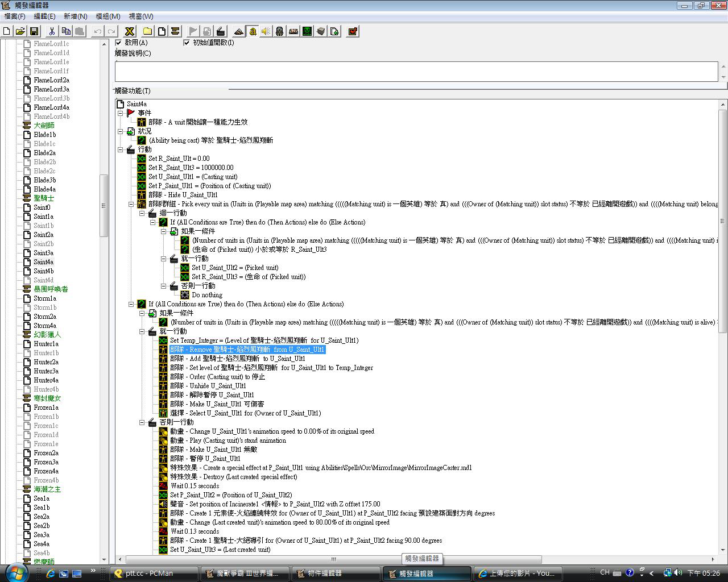Click the 觸發說明 comment text field
728x582 pixels.
415,72
